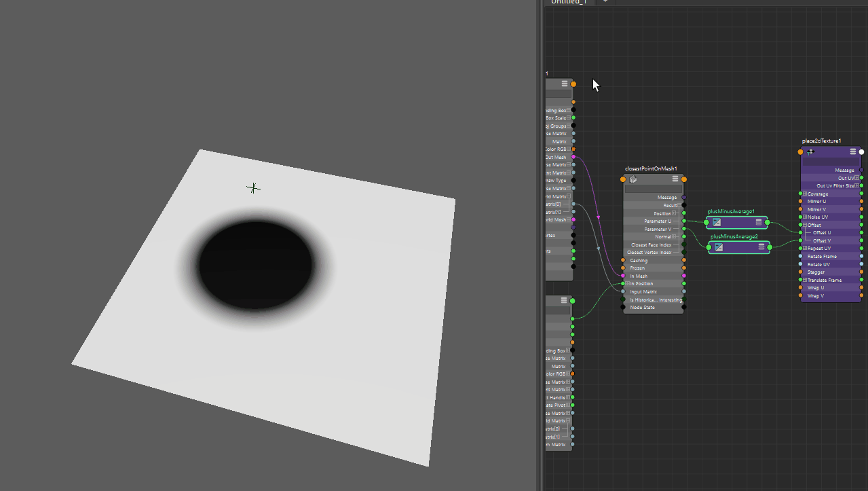The height and width of the screenshot is (491, 868).
Task: Expand In Position on closestPointOnMesh1
Action: click(x=628, y=284)
